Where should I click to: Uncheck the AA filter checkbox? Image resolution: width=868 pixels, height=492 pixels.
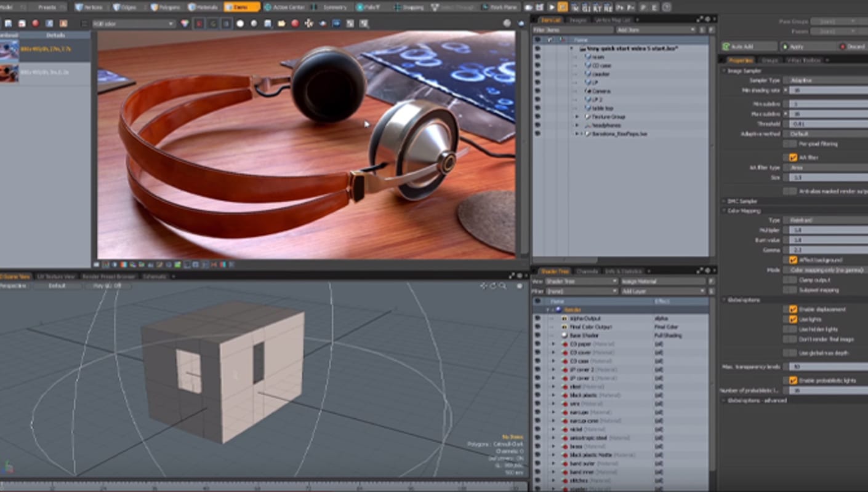[x=793, y=157]
